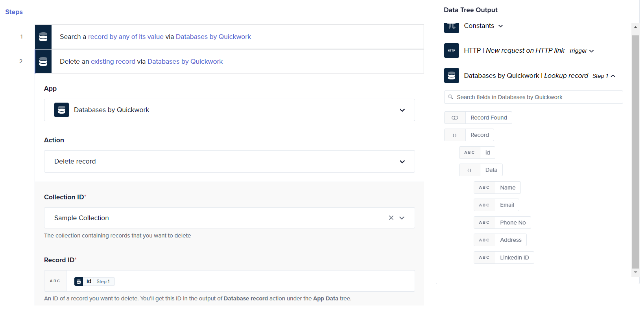Click the step number 2 label

21,61
